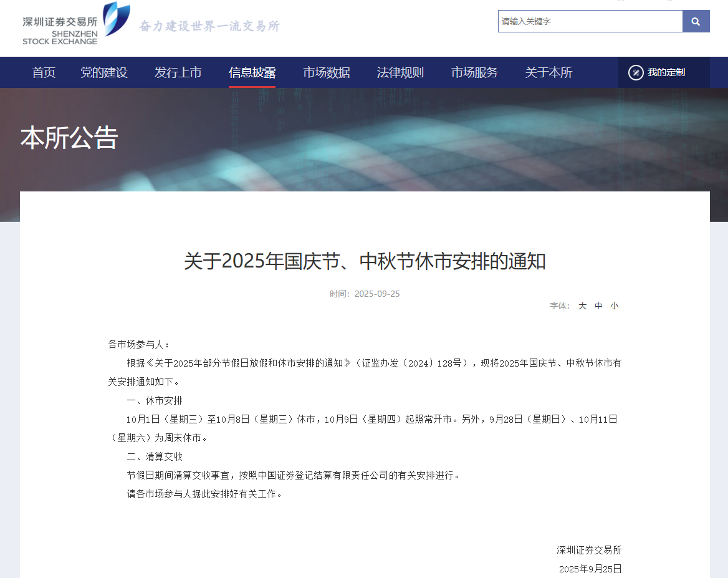
Task: Focus the 请输入关键字 search field
Action: 590,21
